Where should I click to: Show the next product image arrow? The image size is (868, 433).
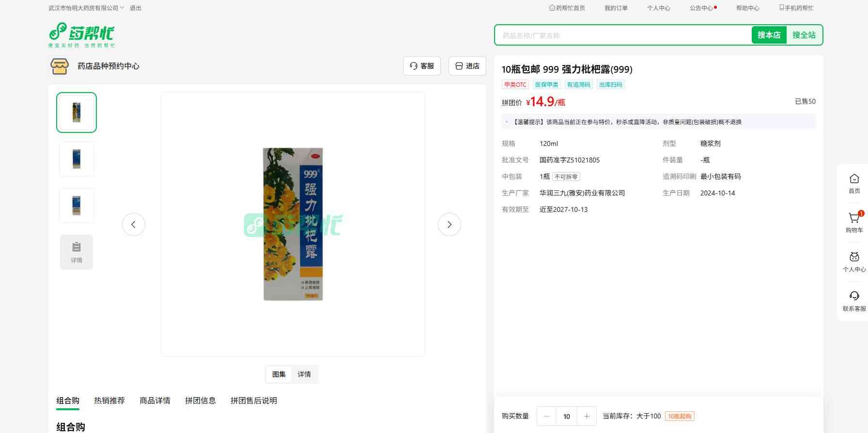[449, 225]
